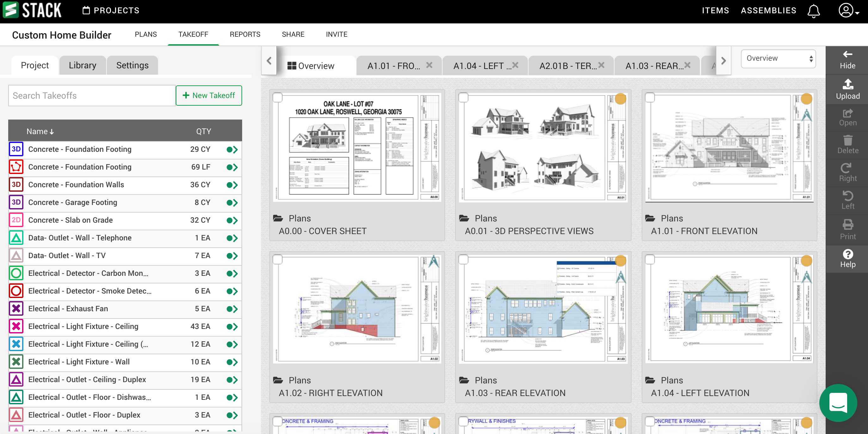Open the Help panel

pyautogui.click(x=847, y=258)
